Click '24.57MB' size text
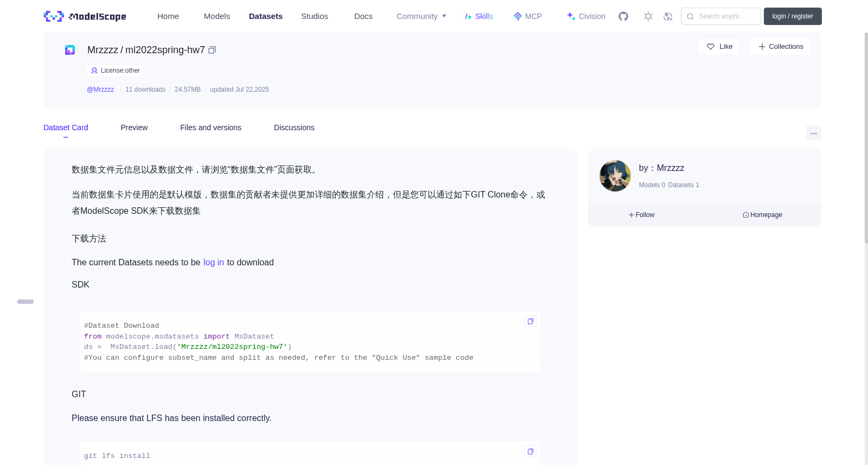The height and width of the screenshot is (465, 868). coord(188,90)
